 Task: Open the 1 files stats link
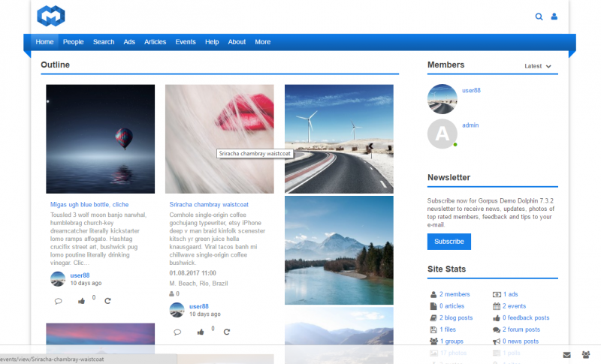click(x=448, y=329)
